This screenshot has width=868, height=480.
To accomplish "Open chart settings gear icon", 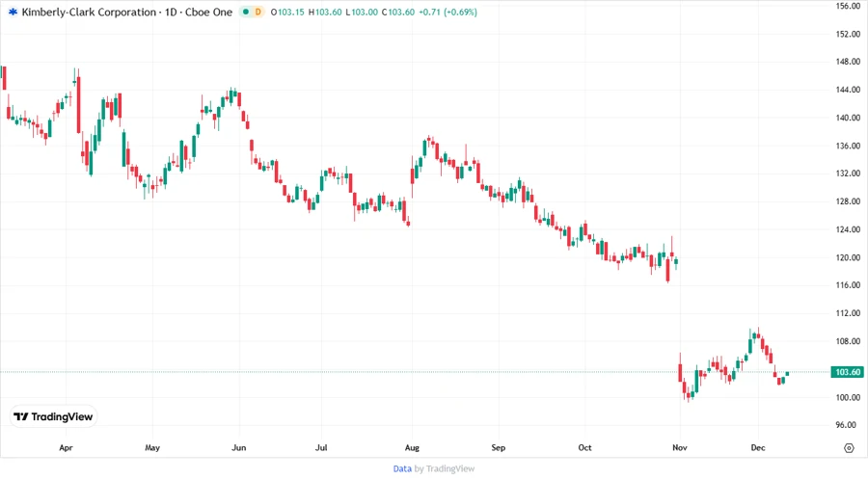I will pos(849,448).
